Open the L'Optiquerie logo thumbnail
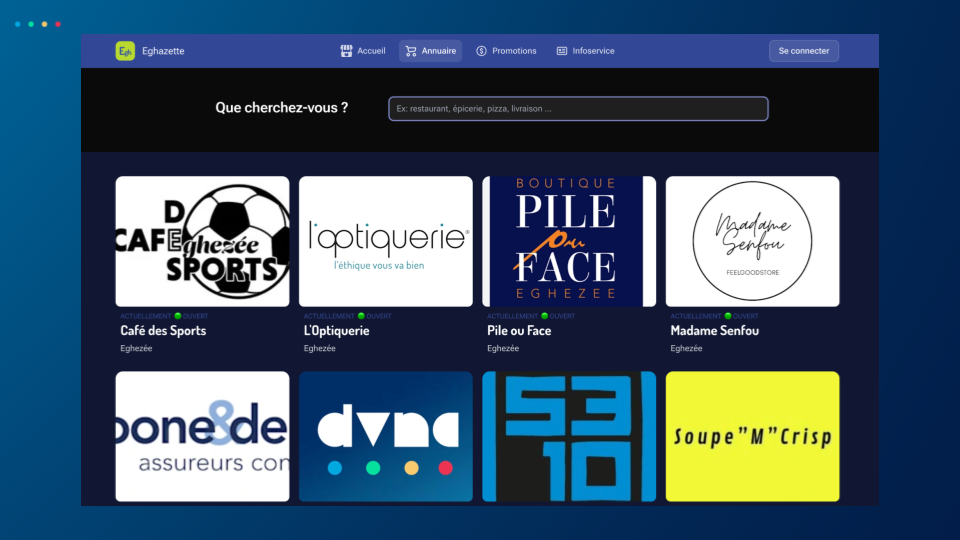Viewport: 960px width, 540px height. coord(386,241)
